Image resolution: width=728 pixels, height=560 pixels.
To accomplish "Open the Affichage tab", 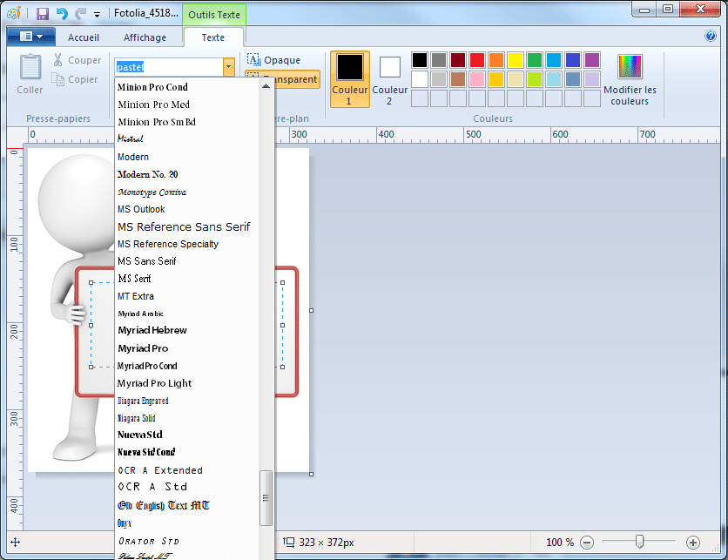I will 145,37.
